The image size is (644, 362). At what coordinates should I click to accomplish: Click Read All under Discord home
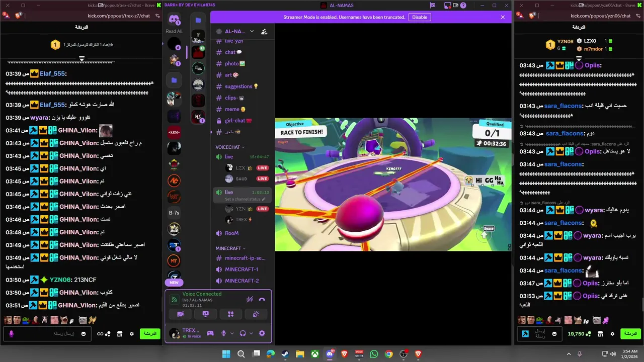pos(174,31)
